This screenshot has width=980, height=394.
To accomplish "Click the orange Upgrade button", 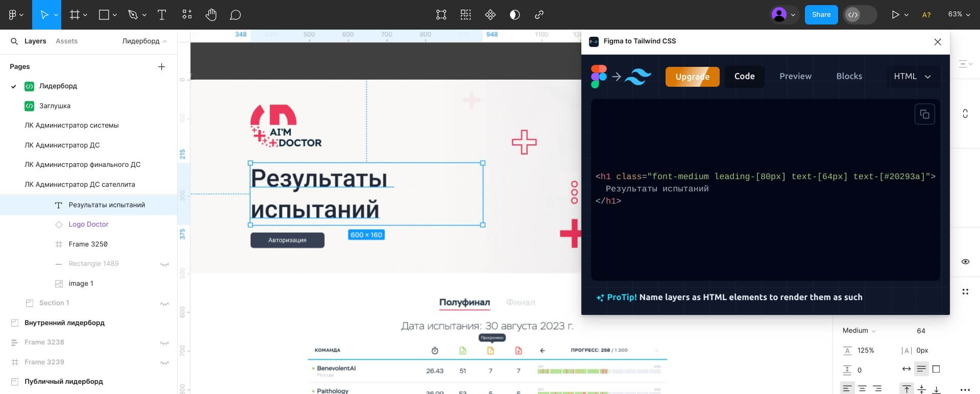I will 692,77.
